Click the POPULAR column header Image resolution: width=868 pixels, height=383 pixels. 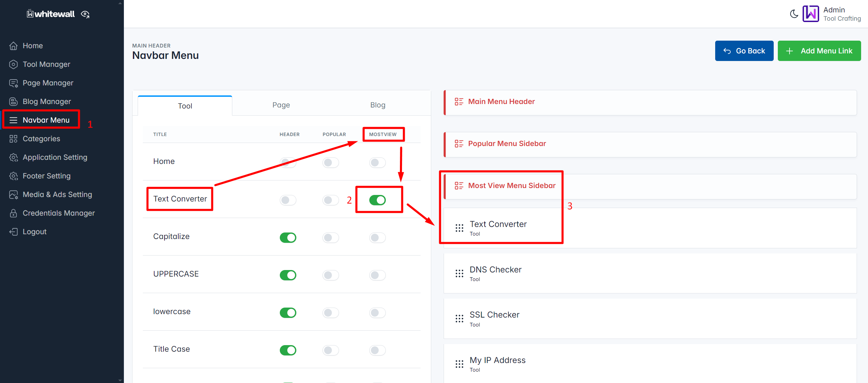click(x=334, y=134)
